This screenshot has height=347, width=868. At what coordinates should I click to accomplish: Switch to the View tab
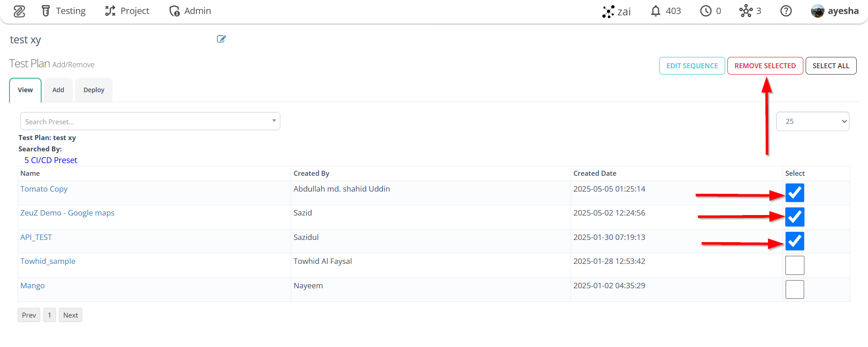[25, 90]
